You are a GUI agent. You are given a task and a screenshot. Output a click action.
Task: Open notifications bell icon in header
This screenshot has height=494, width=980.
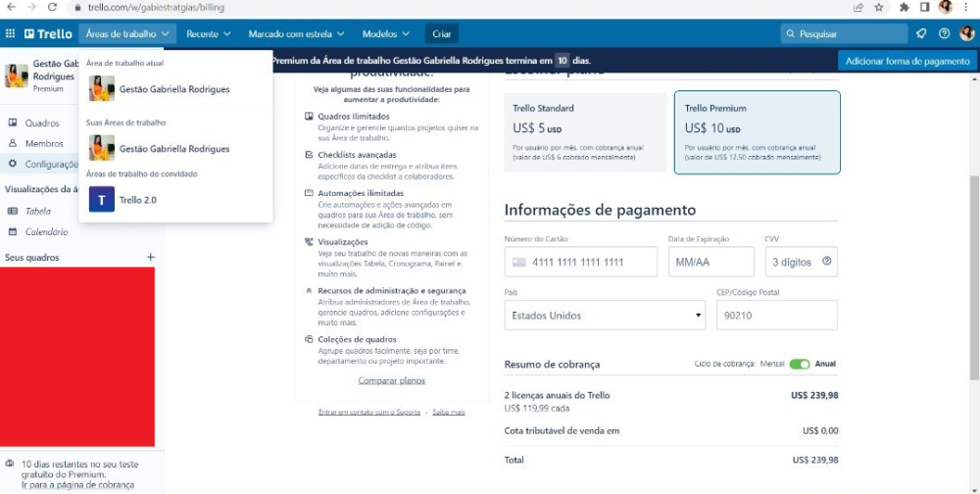point(921,33)
